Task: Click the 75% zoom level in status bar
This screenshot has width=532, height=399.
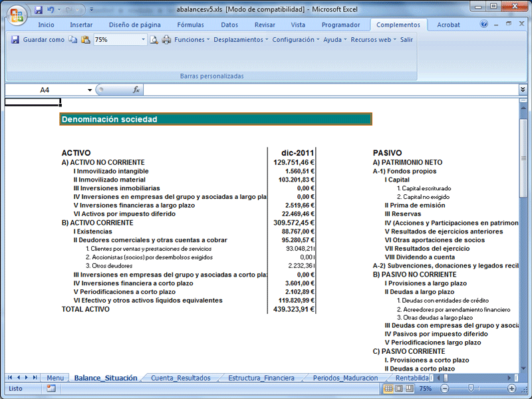Action: coord(426,388)
